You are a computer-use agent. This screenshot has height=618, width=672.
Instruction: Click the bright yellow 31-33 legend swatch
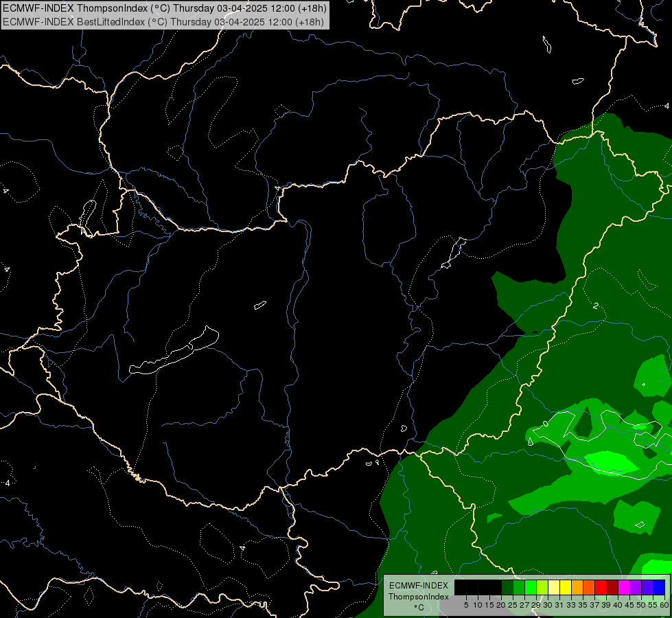566,587
